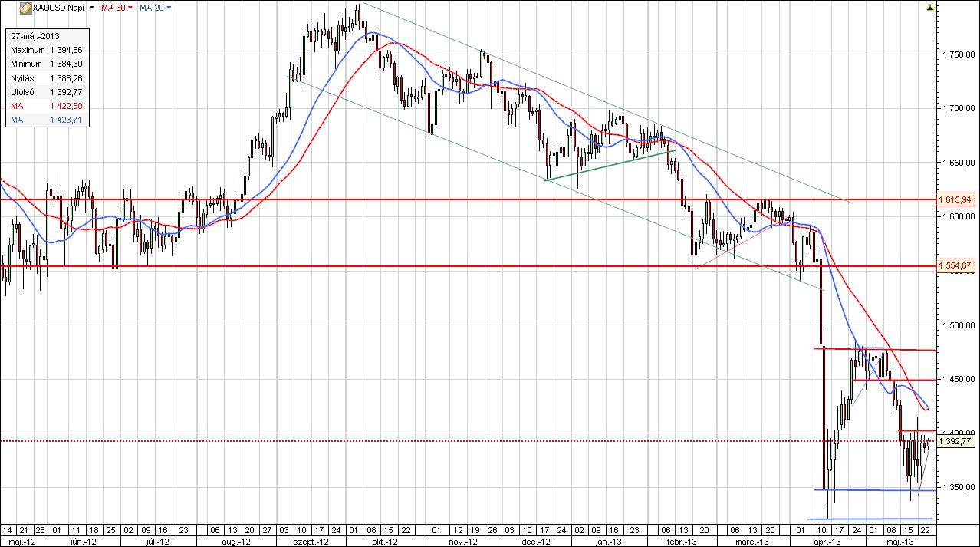Select the Nyitás label in info box
The image size is (980, 547).
click(23, 78)
